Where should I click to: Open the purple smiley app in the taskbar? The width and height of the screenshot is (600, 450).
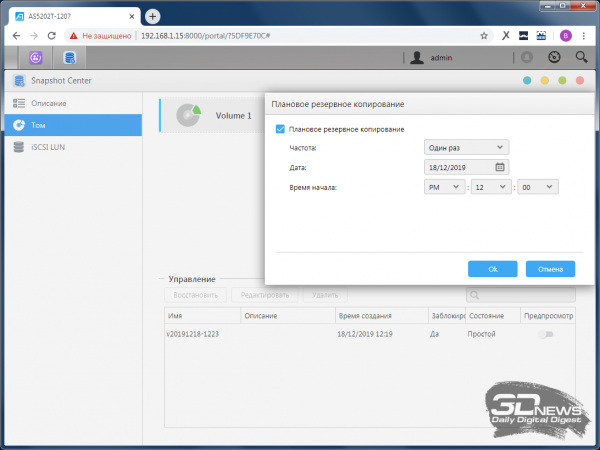click(x=37, y=58)
